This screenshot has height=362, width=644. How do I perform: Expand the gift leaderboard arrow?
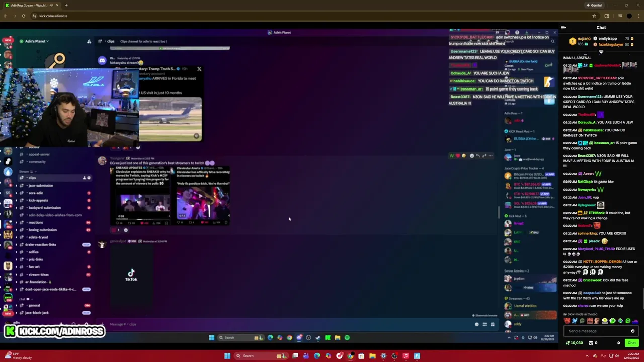601,51
